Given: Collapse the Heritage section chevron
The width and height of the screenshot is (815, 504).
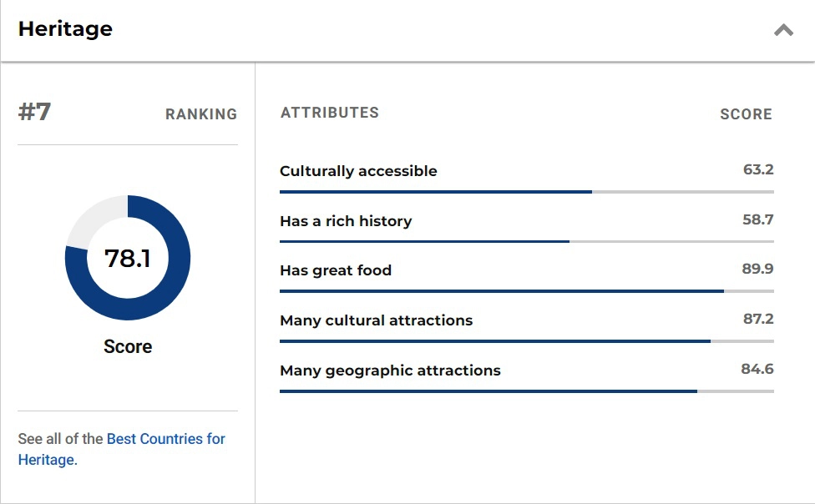Looking at the screenshot, I should [782, 31].
